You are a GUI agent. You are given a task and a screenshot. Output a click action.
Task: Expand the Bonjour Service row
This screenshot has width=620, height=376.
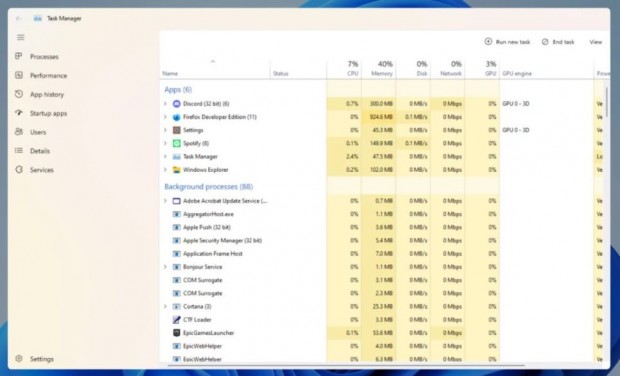coord(165,267)
